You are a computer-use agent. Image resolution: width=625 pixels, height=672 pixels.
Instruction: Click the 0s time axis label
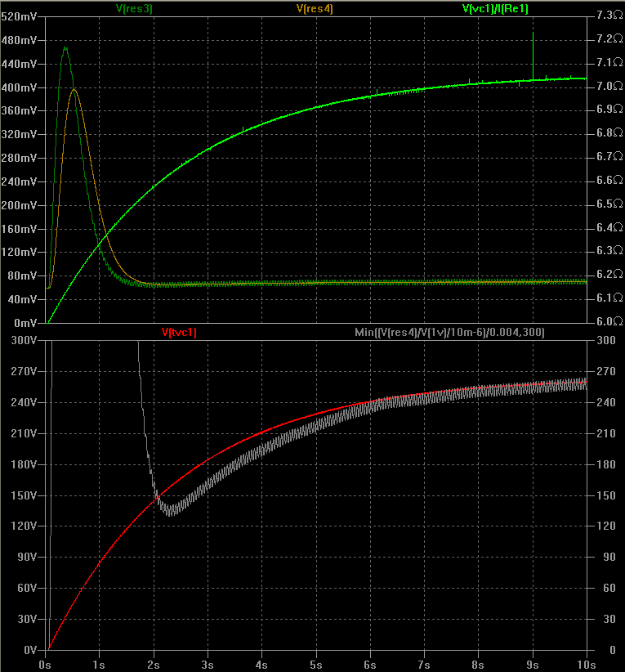45,665
